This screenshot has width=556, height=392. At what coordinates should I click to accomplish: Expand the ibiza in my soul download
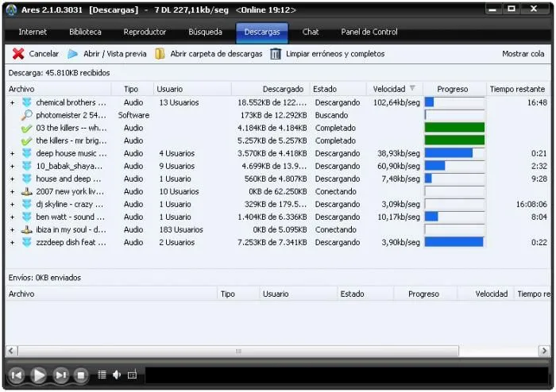tap(12, 230)
